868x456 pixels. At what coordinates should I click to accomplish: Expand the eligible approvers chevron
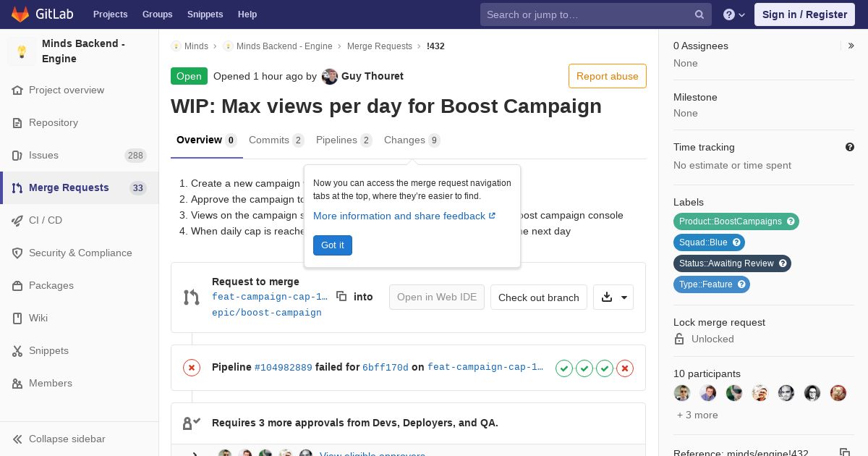pos(195,454)
